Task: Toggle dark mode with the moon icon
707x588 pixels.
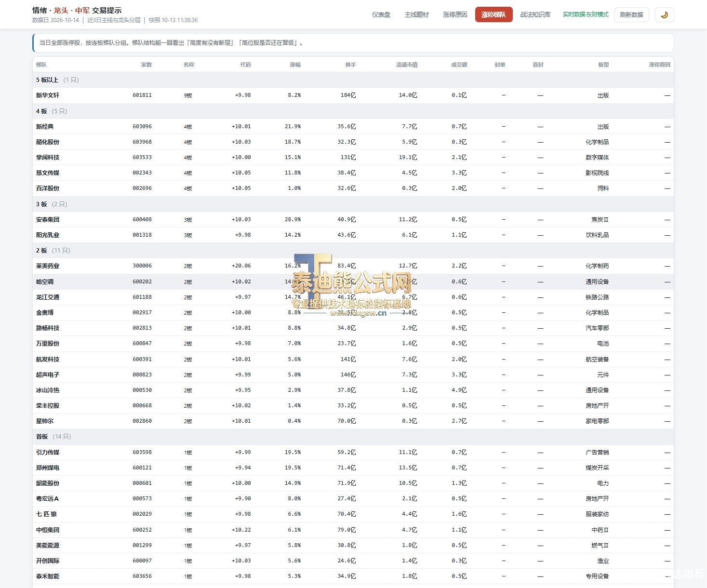Action: pos(665,14)
